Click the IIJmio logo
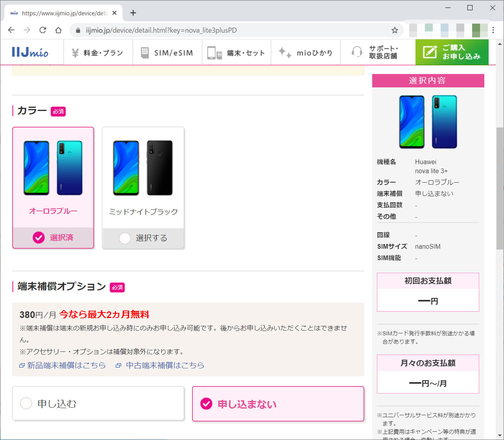Viewport: 504px width, 440px height. click(x=30, y=52)
